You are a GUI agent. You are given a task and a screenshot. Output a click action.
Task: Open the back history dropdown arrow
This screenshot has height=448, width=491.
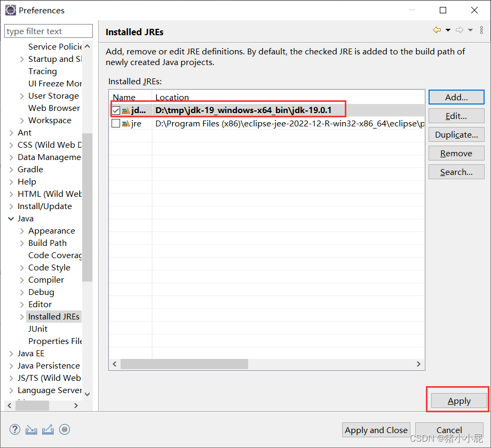click(448, 30)
